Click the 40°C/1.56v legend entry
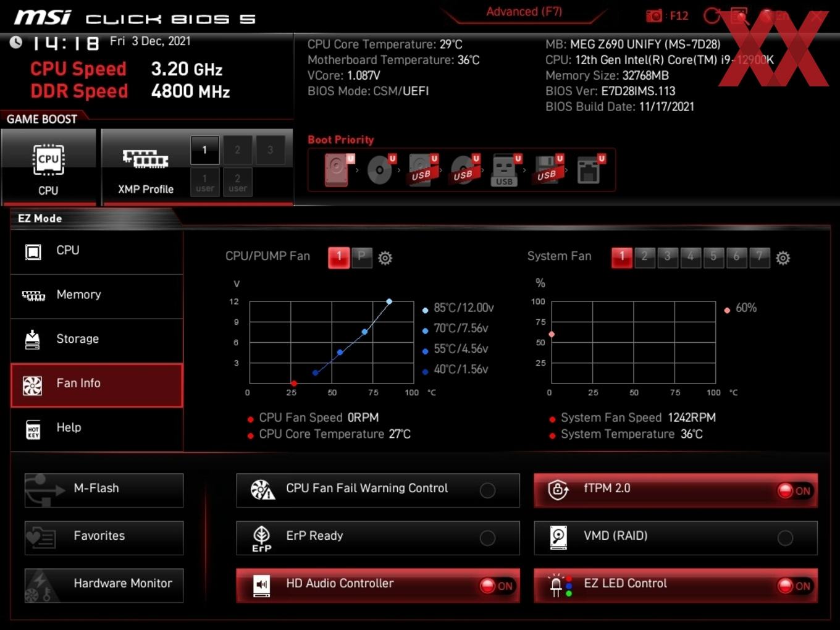Viewport: 840px width, 630px height. pyautogui.click(x=455, y=369)
